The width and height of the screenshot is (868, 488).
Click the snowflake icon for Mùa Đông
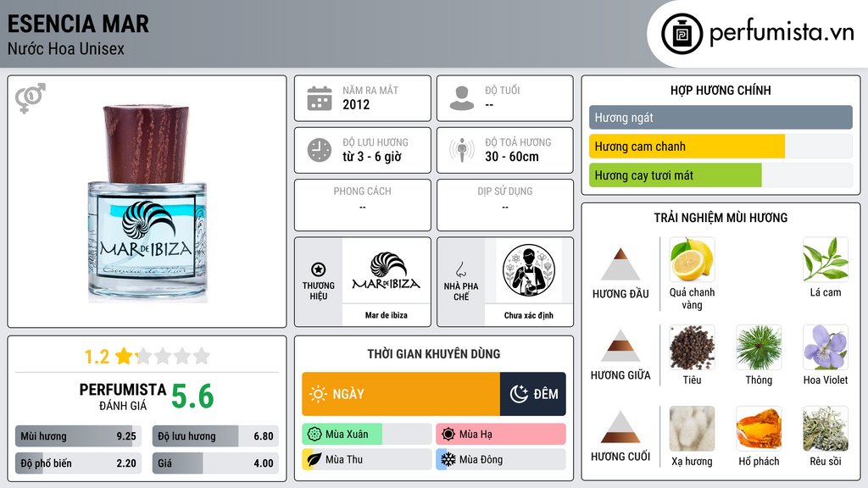tap(448, 459)
